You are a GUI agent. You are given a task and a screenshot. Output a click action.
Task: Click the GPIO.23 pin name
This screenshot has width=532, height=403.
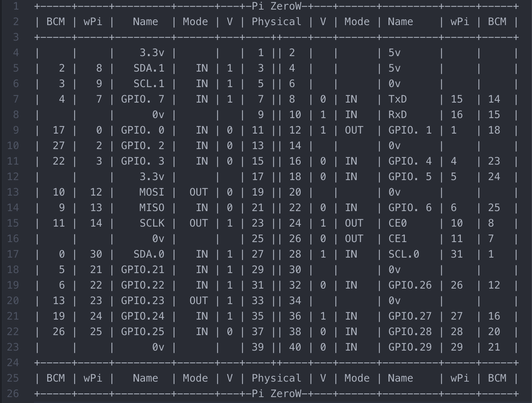[x=142, y=301]
